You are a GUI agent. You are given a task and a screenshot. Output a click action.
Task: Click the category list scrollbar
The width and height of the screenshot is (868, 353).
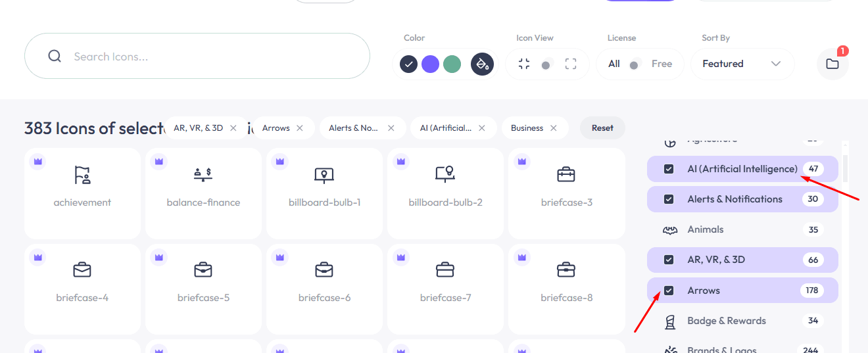click(845, 168)
